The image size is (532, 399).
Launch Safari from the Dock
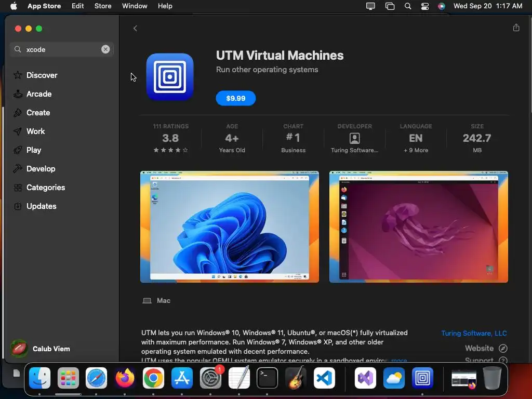(96, 378)
